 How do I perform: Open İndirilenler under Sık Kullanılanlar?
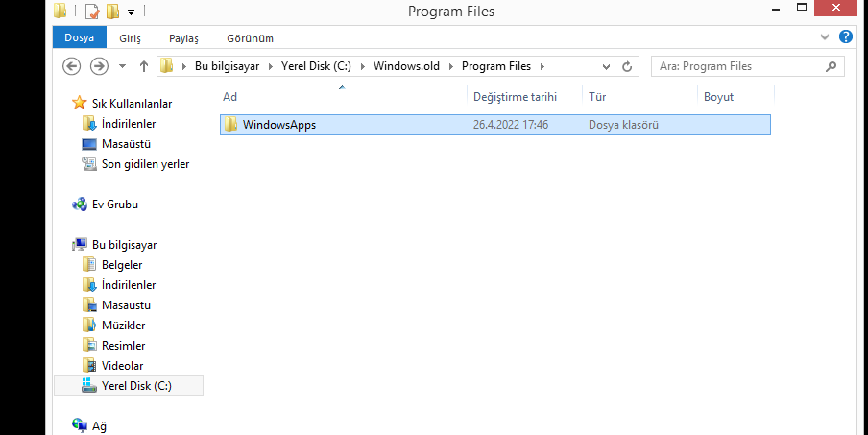129,124
